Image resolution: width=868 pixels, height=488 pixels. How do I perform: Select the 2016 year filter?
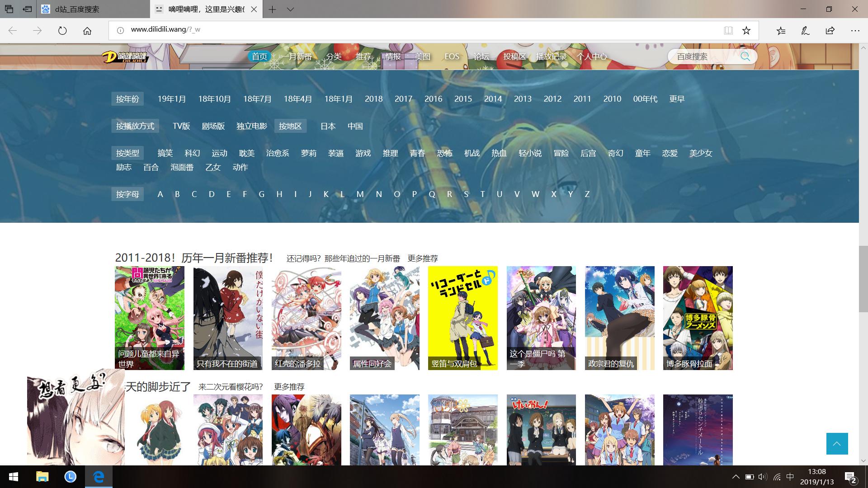(x=433, y=99)
